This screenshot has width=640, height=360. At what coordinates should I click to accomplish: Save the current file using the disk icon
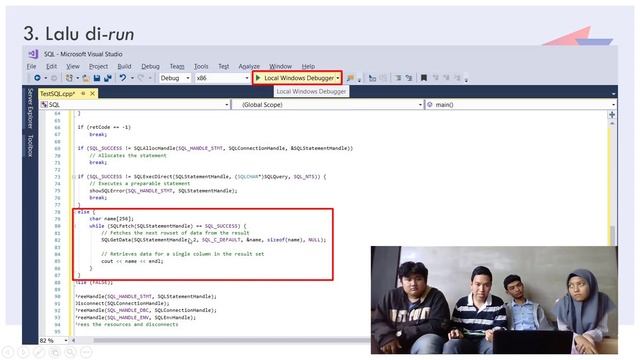[97, 78]
